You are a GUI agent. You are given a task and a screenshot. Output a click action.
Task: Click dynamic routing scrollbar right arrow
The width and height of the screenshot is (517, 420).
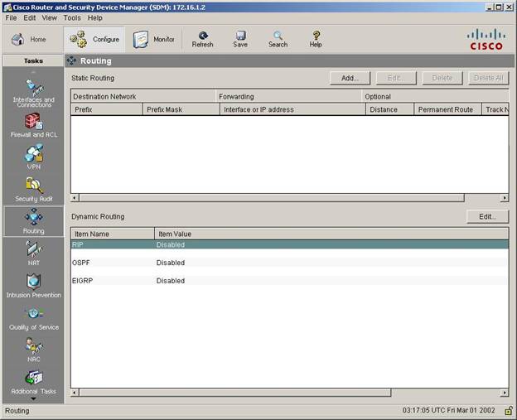(505, 393)
